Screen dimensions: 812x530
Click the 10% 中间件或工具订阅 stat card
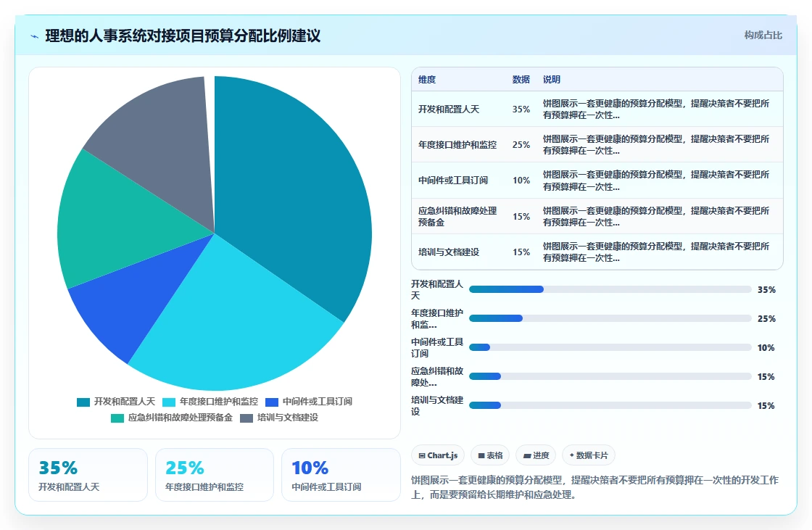pos(341,475)
